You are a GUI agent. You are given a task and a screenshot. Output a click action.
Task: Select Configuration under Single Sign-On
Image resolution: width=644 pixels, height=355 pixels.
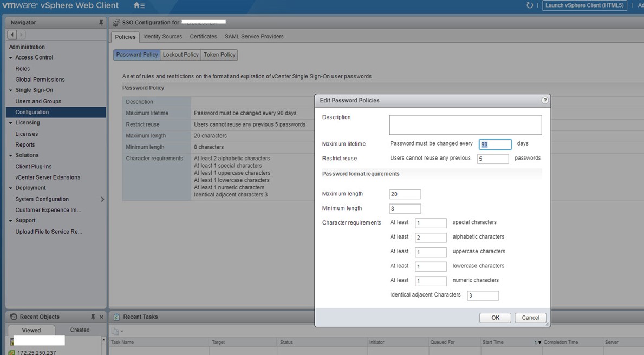(x=56, y=112)
